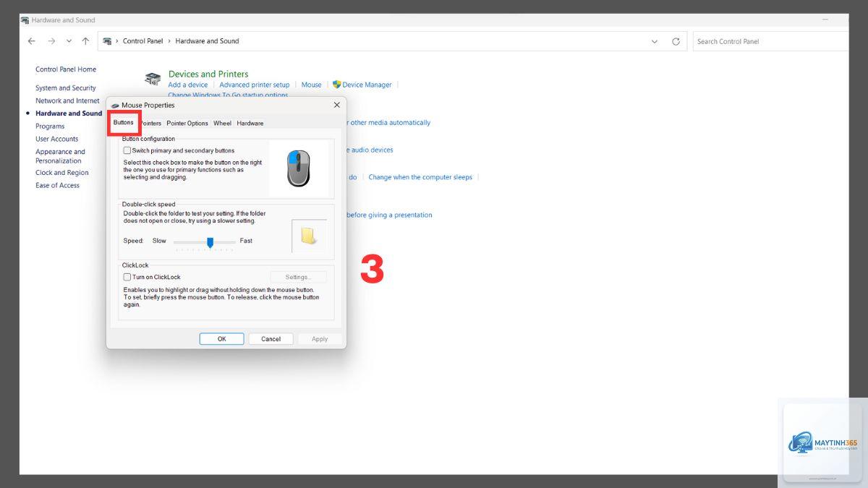Select Hardware and Sound in sidebar
The image size is (868, 488).
tap(69, 114)
